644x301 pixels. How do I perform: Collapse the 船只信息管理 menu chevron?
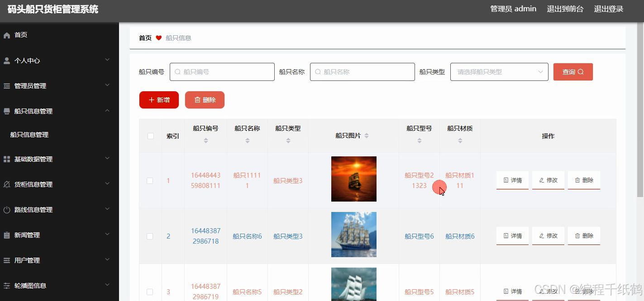(x=107, y=110)
